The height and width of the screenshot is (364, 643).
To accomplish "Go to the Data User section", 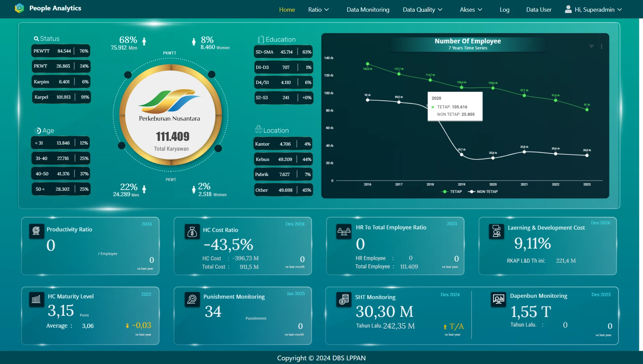I will pyautogui.click(x=538, y=9).
